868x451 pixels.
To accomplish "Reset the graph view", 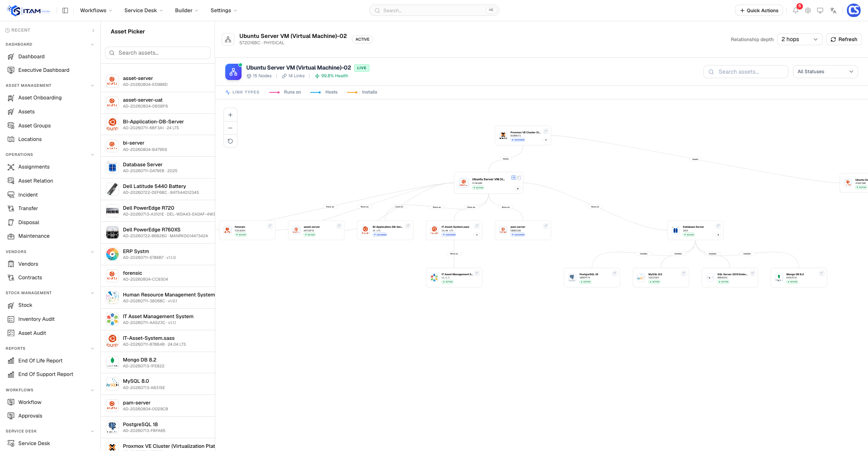I will pyautogui.click(x=230, y=141).
